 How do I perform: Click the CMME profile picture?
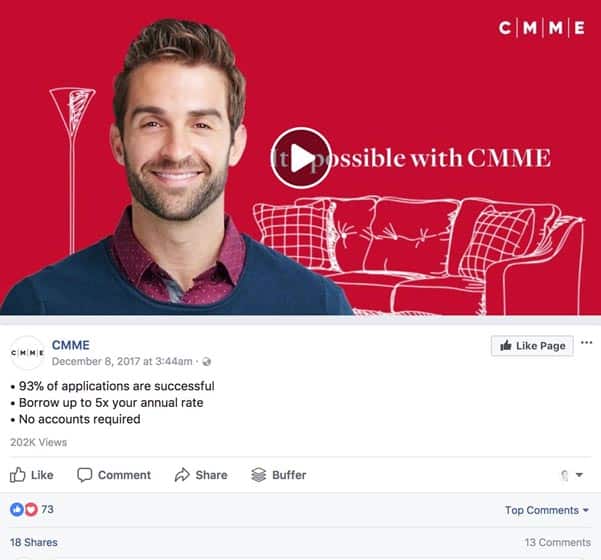coord(27,353)
